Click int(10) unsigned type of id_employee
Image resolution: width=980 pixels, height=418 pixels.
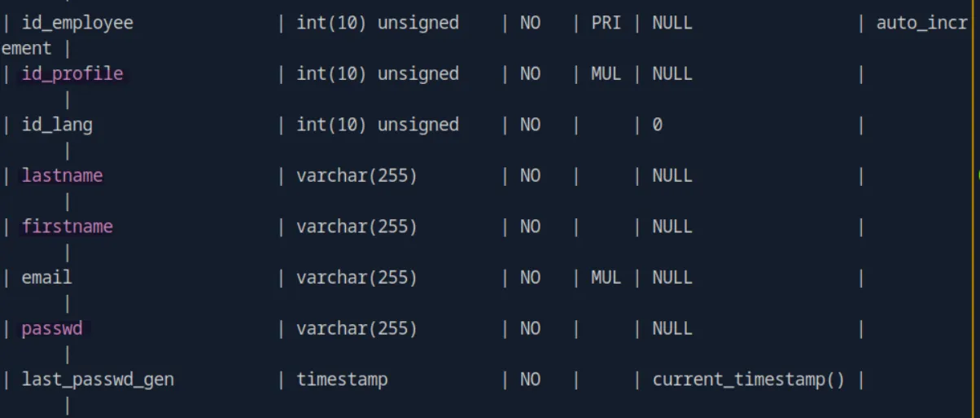coord(378,23)
